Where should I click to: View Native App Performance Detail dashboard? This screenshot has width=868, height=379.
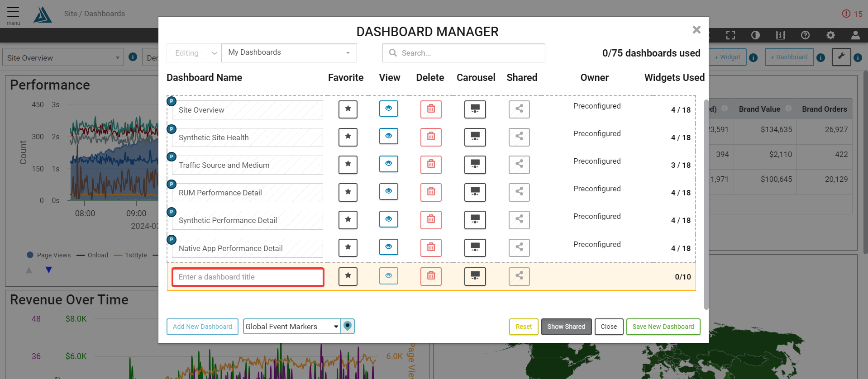[x=389, y=247]
